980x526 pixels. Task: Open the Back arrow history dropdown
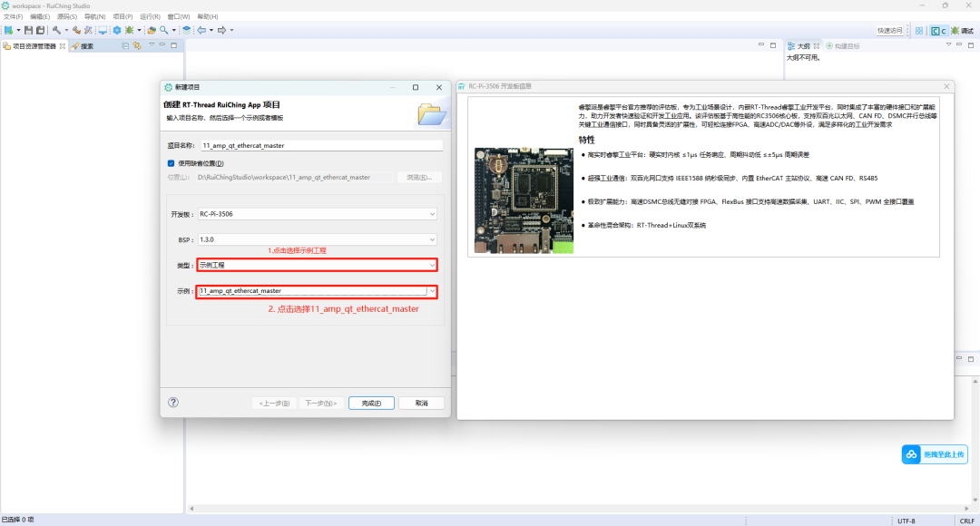[x=211, y=30]
